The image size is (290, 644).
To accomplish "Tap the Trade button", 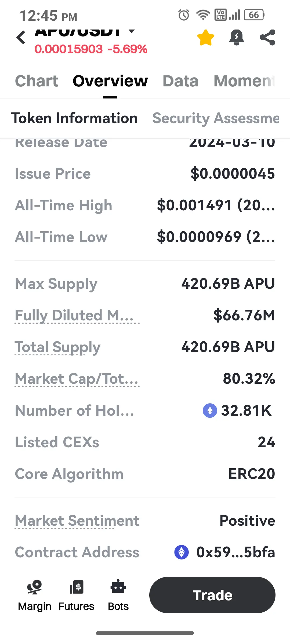I will click(212, 595).
